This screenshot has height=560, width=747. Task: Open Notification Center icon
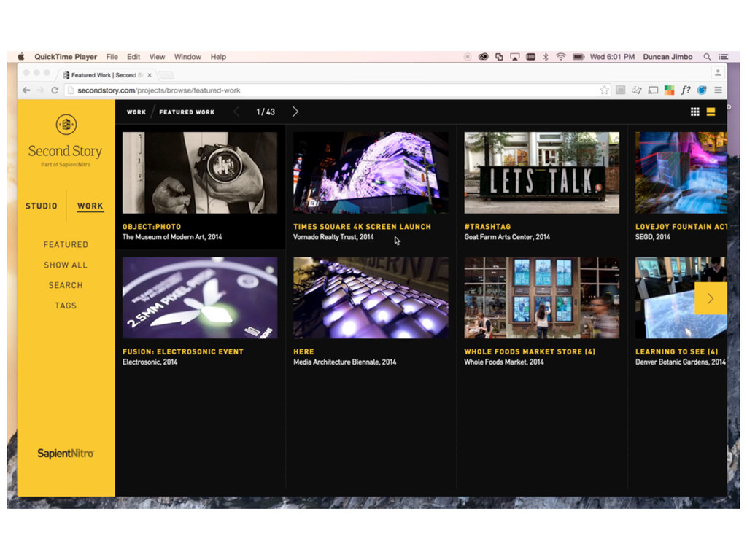pyautogui.click(x=723, y=57)
